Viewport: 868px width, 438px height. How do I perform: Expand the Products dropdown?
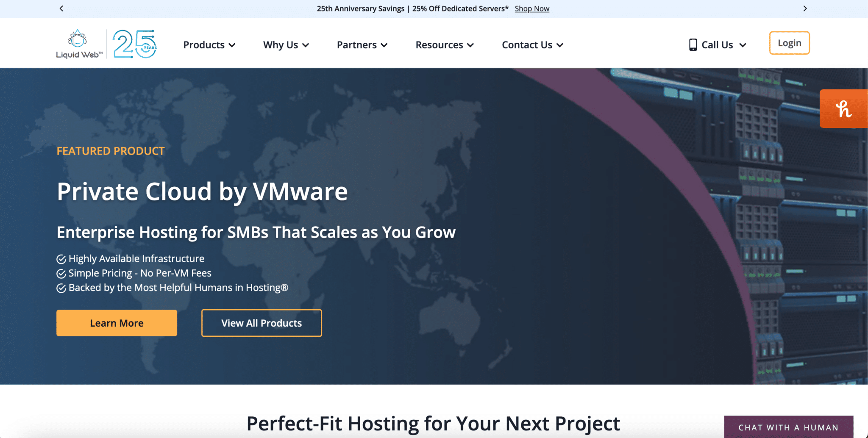tap(209, 44)
